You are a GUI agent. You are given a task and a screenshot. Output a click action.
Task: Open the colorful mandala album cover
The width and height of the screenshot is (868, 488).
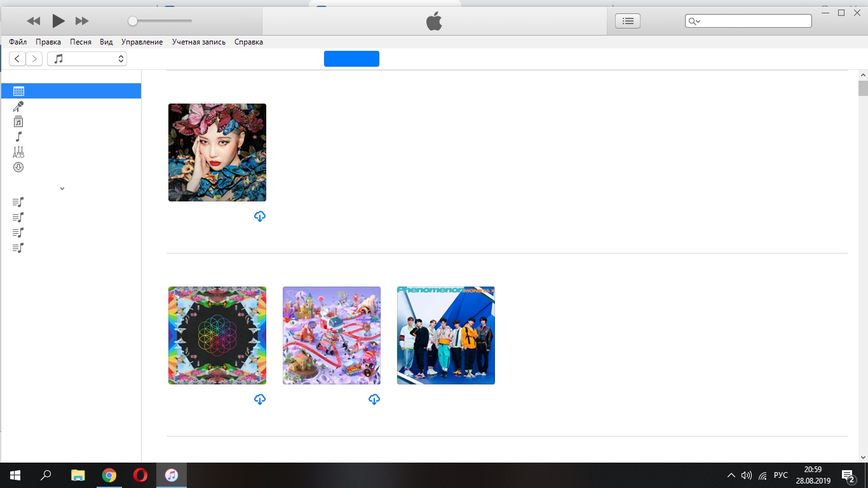click(x=217, y=335)
